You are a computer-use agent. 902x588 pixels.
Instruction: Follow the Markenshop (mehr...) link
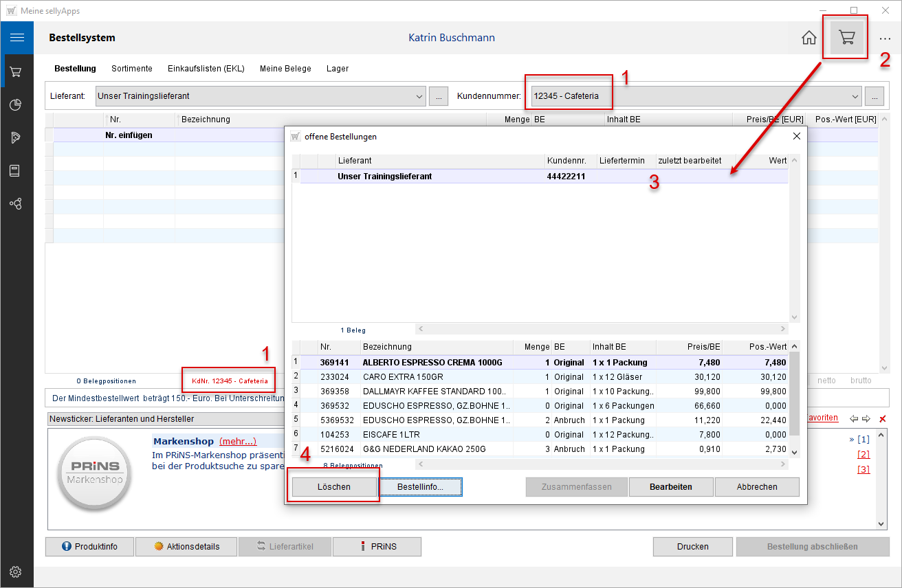pyautogui.click(x=237, y=441)
